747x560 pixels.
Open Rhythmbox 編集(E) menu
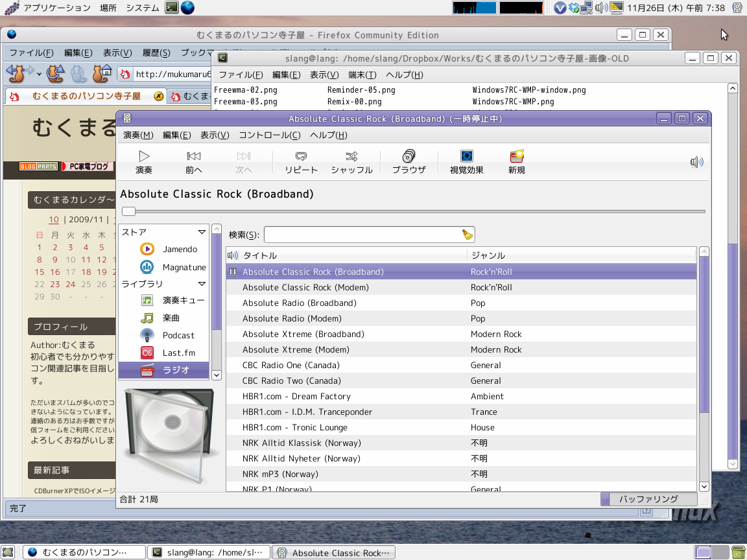pyautogui.click(x=177, y=135)
